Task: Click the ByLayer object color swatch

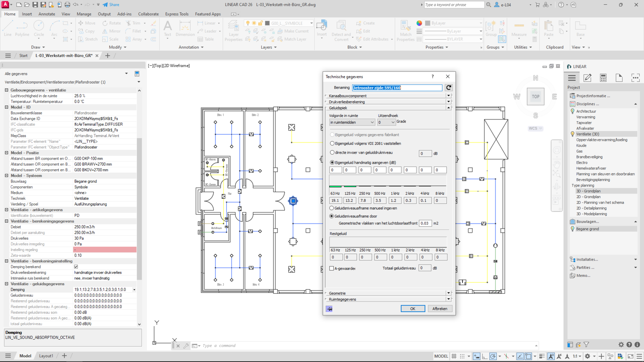Action: point(427,23)
